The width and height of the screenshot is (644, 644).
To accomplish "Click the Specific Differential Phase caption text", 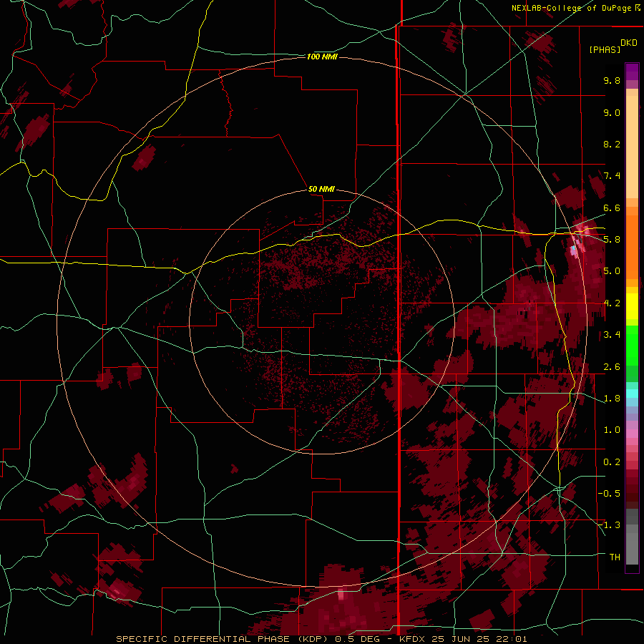I will tap(321, 639).
